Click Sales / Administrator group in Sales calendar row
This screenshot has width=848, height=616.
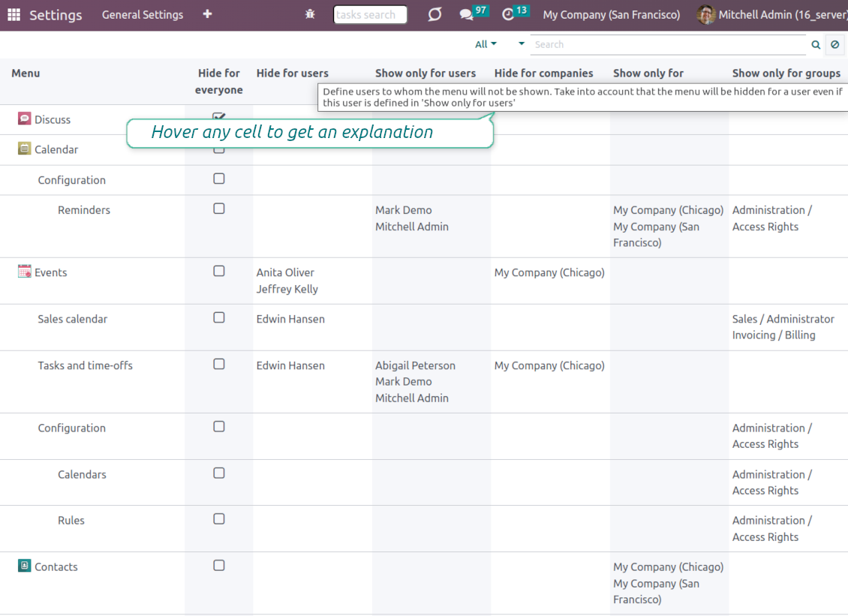pyautogui.click(x=783, y=319)
